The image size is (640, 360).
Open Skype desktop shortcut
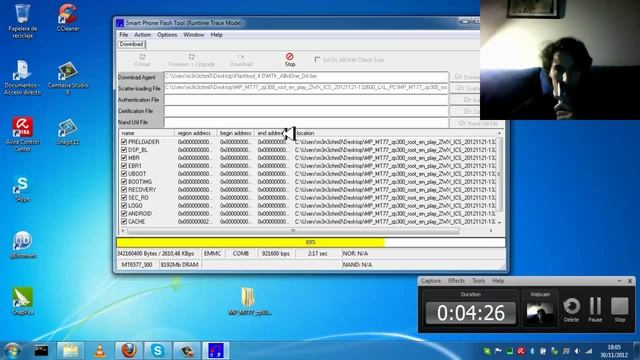coord(22,189)
